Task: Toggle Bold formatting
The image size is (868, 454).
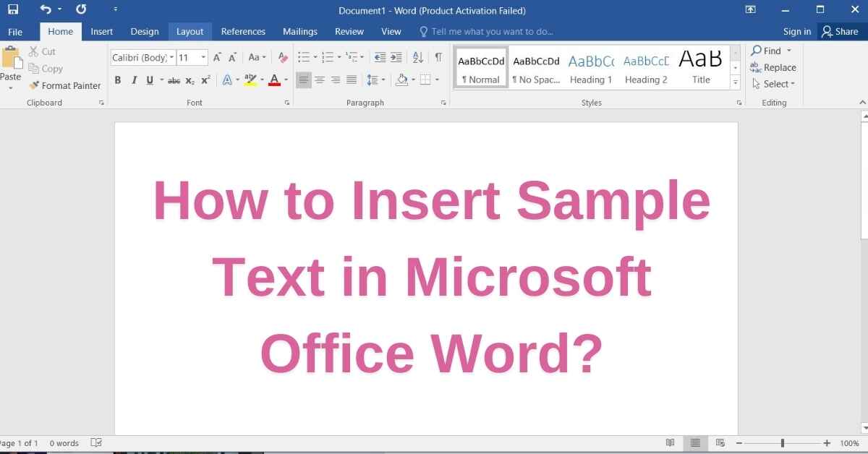Action: pyautogui.click(x=118, y=80)
